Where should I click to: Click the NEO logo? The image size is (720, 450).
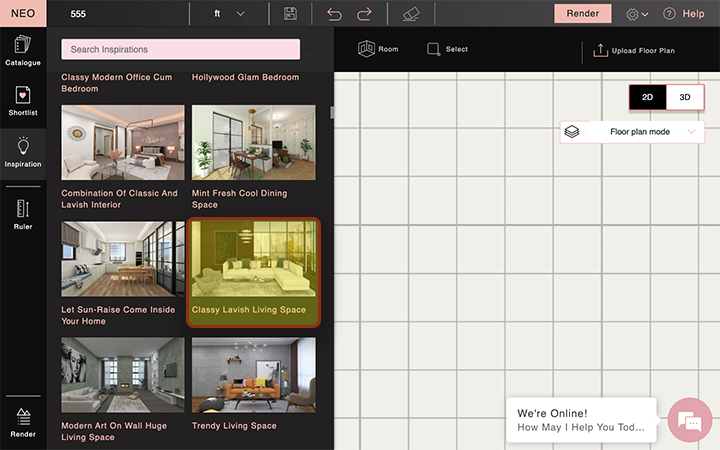point(23,13)
